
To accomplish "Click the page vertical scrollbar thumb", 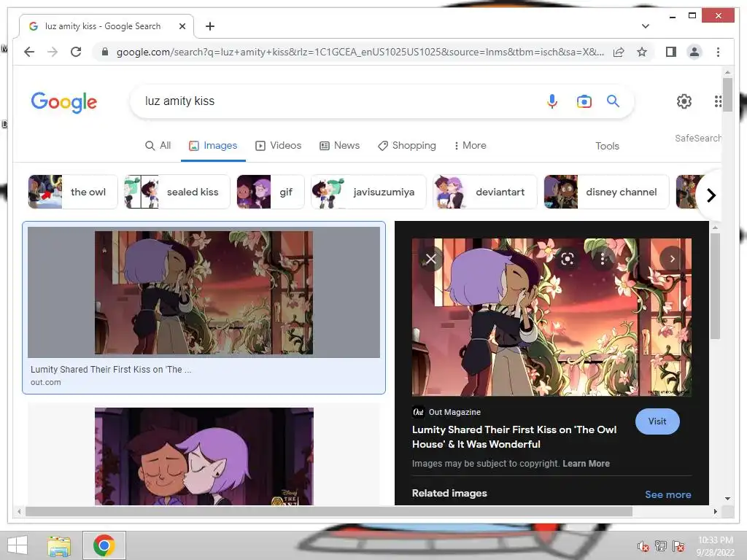I will (727, 94).
